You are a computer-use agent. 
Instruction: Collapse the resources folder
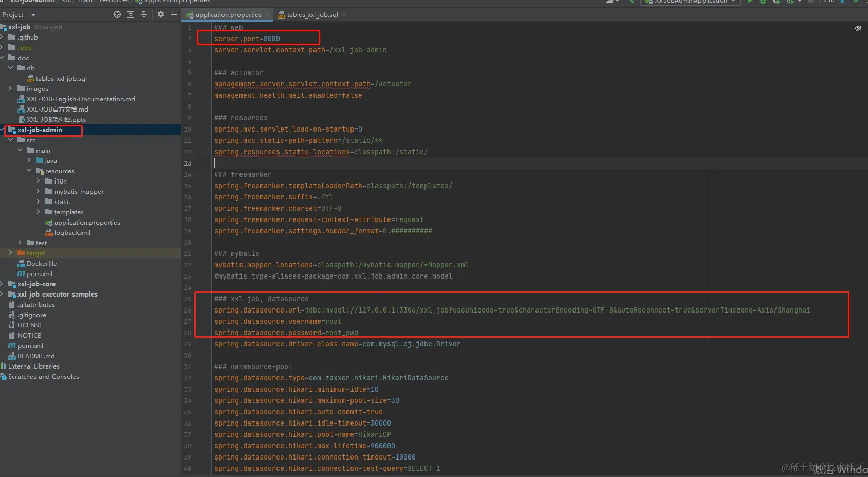point(29,171)
